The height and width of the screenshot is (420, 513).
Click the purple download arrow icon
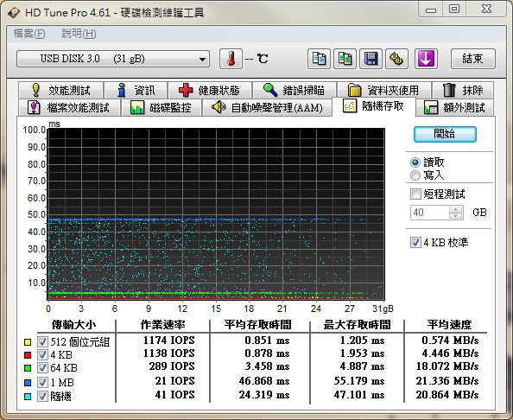[426, 59]
